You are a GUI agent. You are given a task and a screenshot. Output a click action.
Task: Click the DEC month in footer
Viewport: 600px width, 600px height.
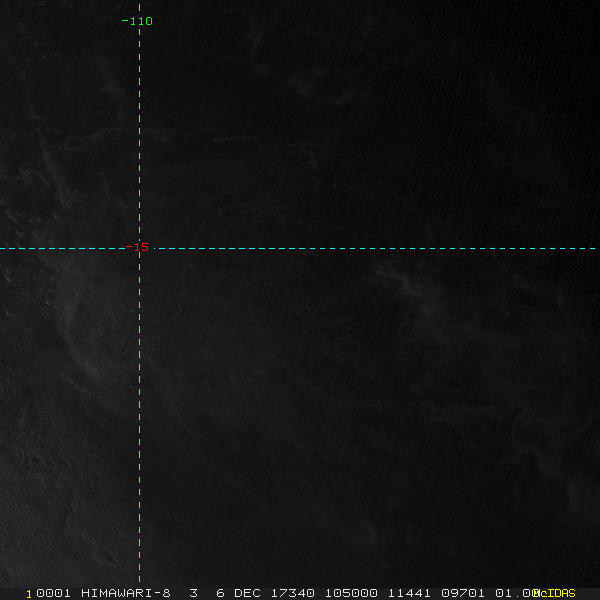pos(248,593)
